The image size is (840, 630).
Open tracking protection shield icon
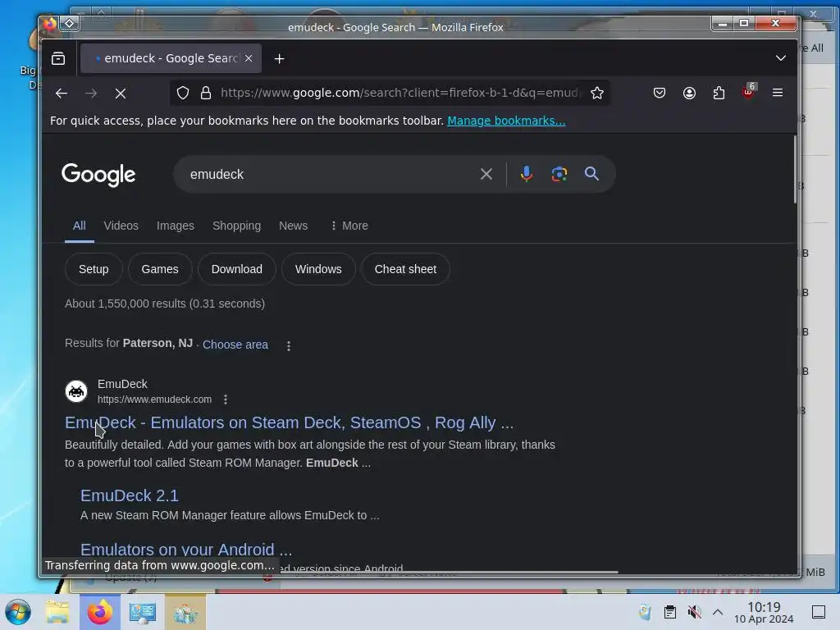[x=183, y=93]
